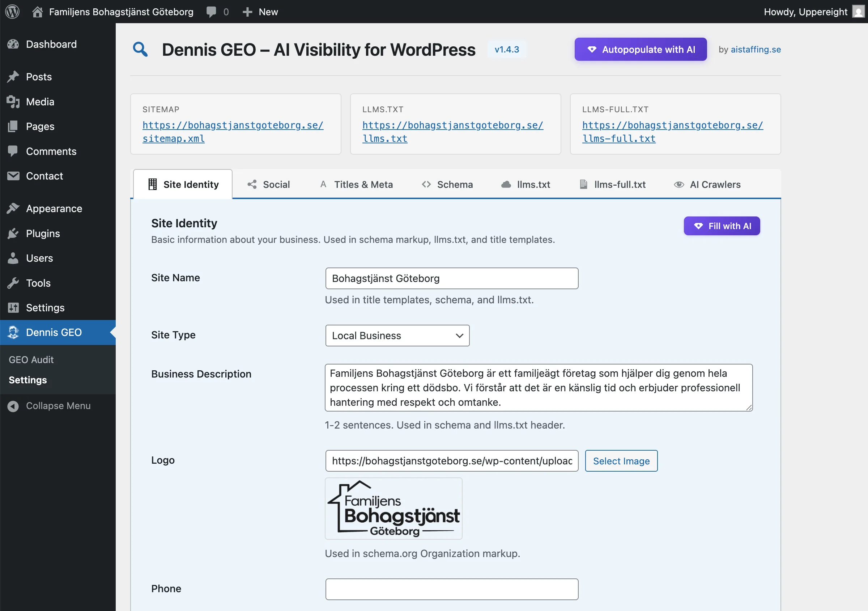Open the Media library menu
This screenshot has height=611, width=868.
coord(40,101)
